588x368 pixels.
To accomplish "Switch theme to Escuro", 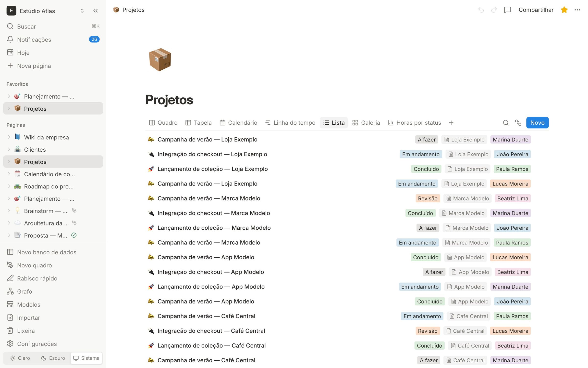I will pyautogui.click(x=53, y=358).
